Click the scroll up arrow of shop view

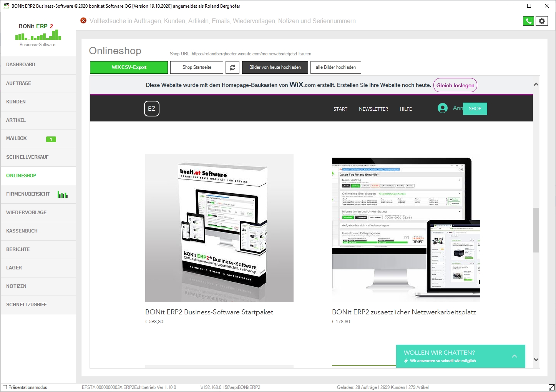click(536, 84)
